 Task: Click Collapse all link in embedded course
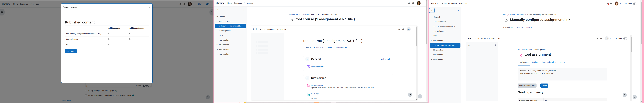tap(385, 59)
